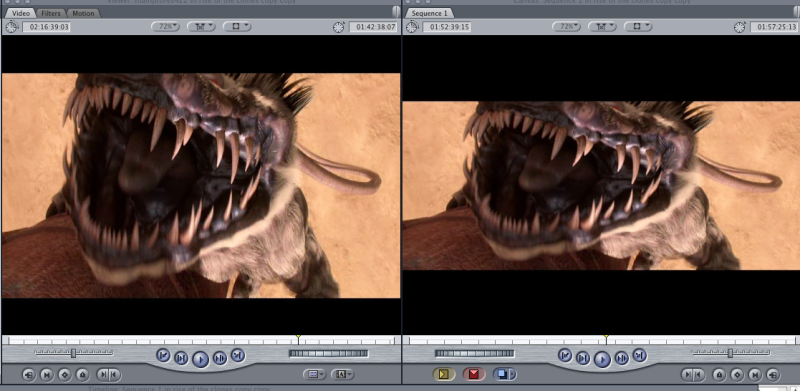
Task: Click blue Replace edit button in Canvas
Action: pyautogui.click(x=502, y=375)
